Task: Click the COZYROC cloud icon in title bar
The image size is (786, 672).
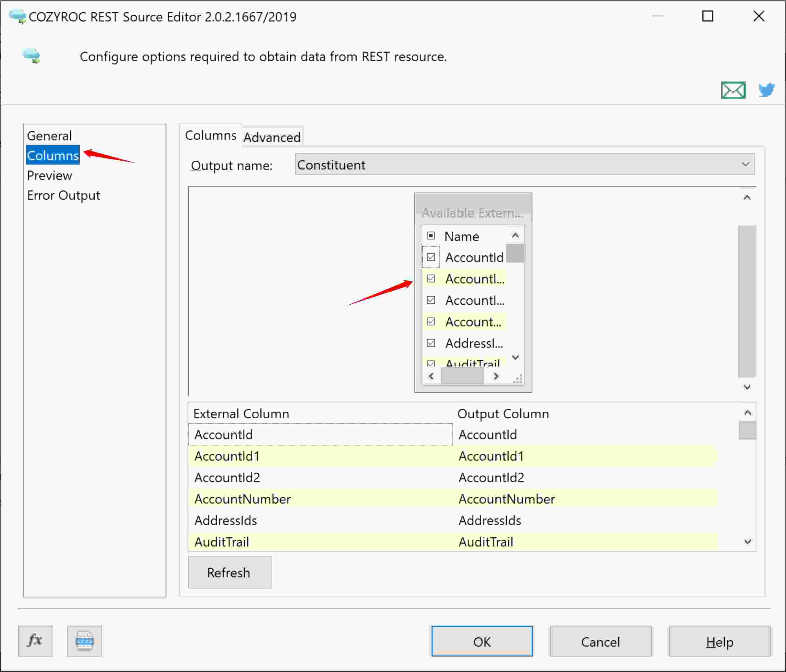Action: pyautogui.click(x=17, y=17)
